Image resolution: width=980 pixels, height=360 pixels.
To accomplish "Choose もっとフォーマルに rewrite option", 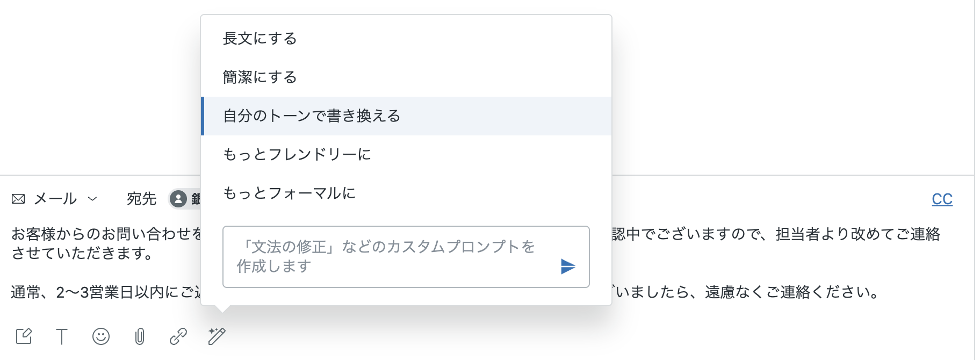I will click(x=406, y=193).
